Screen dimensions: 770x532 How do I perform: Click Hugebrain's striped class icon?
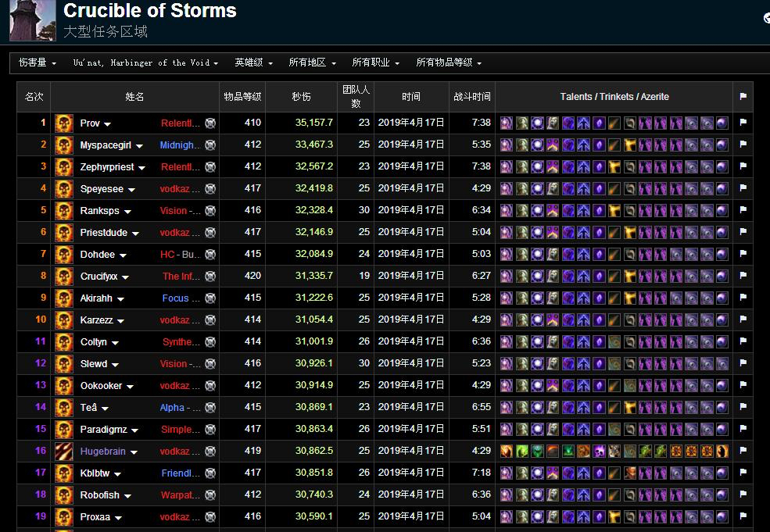coord(63,451)
